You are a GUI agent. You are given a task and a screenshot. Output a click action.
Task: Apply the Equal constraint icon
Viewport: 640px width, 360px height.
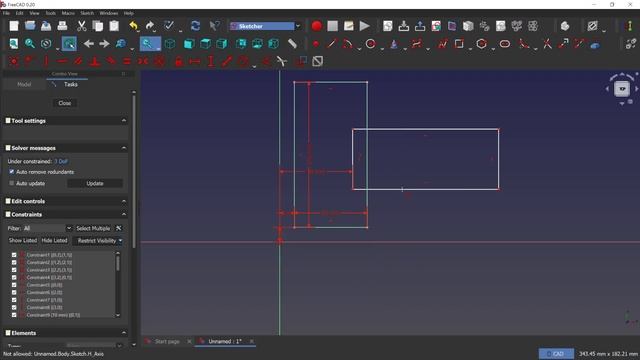click(x=127, y=61)
